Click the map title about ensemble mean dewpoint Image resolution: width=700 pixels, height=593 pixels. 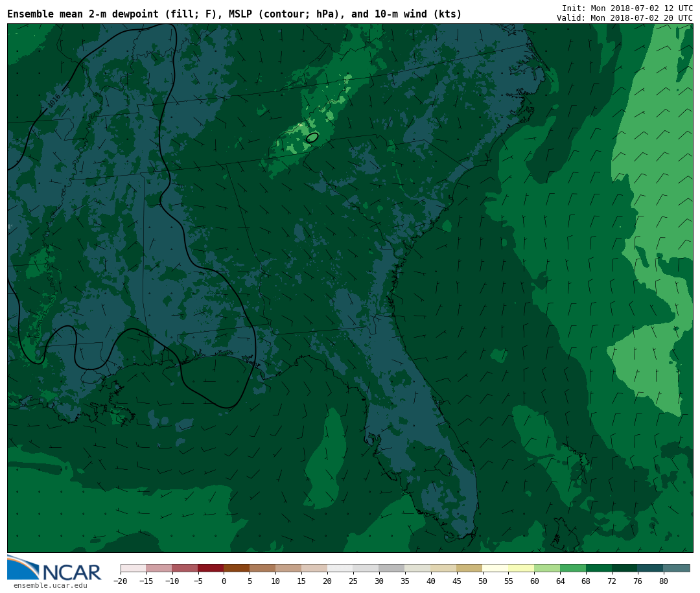(x=235, y=14)
